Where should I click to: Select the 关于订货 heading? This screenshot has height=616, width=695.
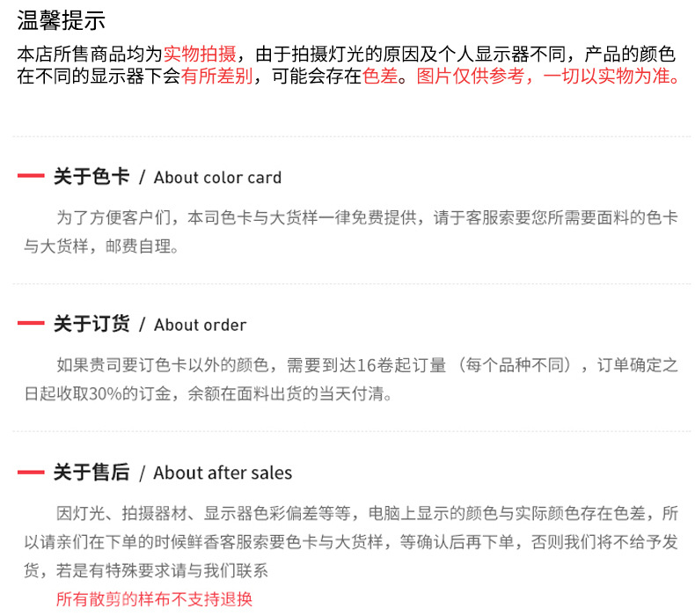91,324
